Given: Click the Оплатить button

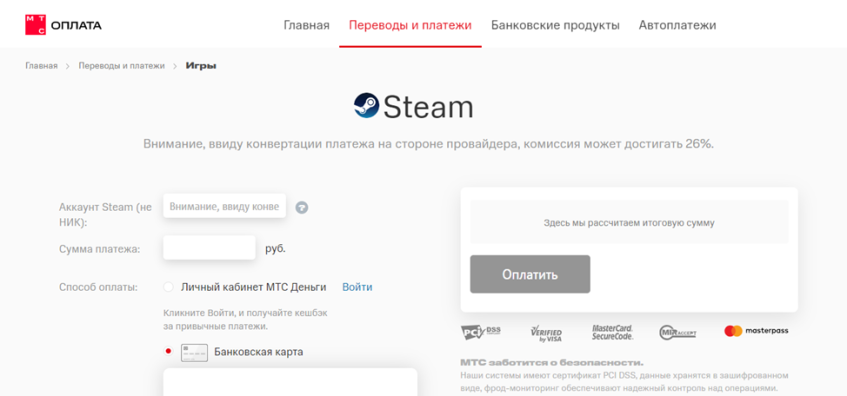Looking at the screenshot, I should [x=530, y=274].
